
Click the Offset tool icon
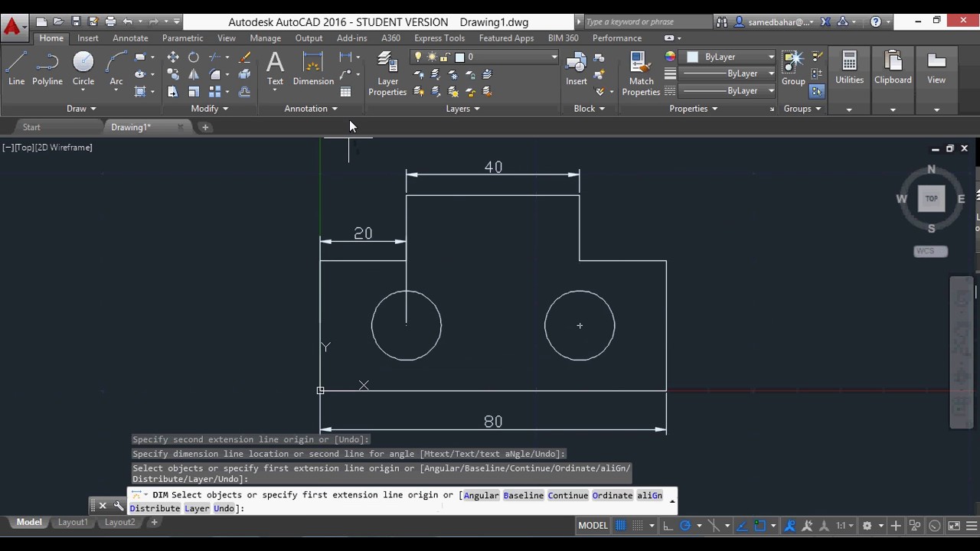coord(244,91)
